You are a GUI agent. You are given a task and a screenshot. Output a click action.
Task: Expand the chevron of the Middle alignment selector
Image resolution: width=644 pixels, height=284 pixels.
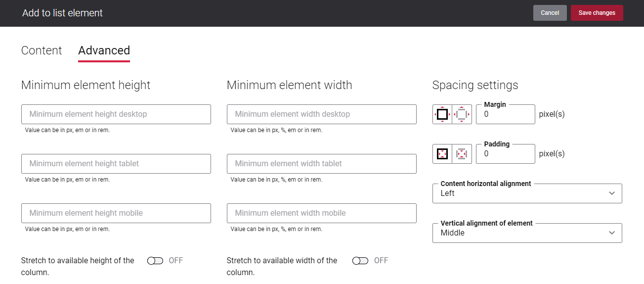pyautogui.click(x=612, y=233)
